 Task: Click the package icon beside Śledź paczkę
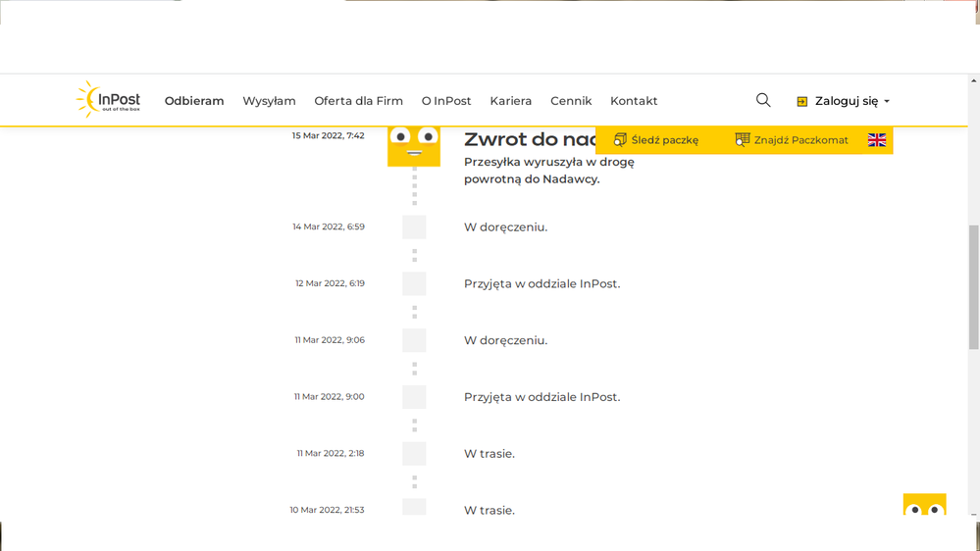(x=620, y=140)
